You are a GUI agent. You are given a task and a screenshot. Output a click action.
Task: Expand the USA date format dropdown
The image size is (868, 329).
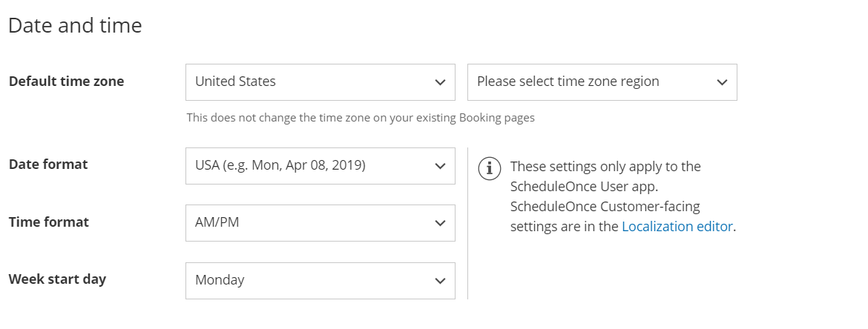312,166
